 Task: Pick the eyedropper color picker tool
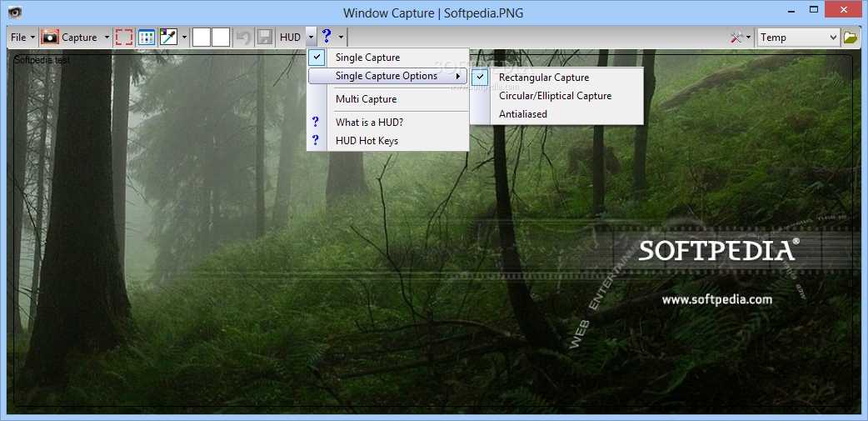(x=168, y=38)
